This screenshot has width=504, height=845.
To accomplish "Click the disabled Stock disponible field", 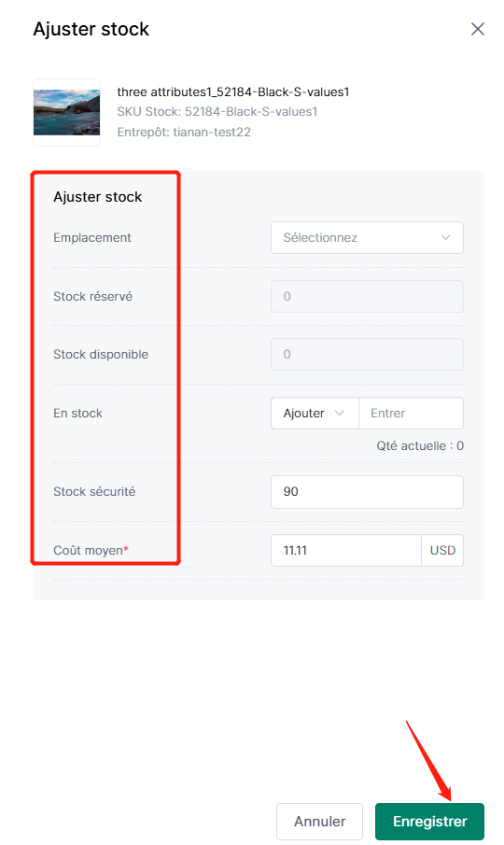I will tap(367, 355).
